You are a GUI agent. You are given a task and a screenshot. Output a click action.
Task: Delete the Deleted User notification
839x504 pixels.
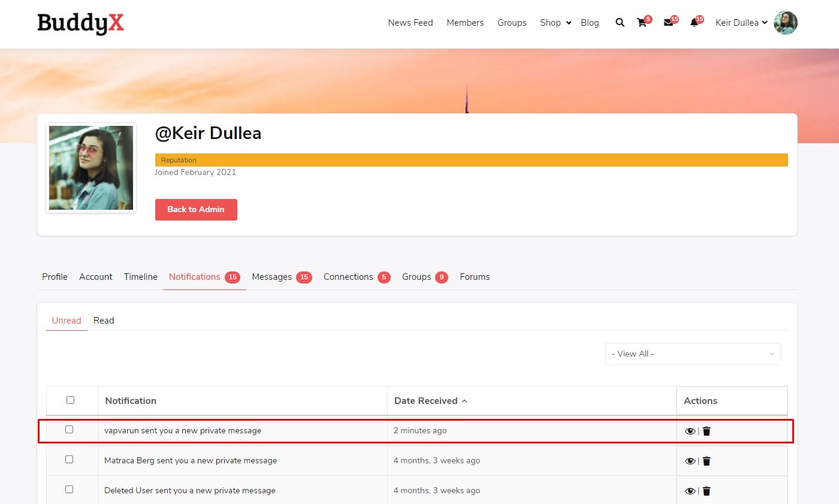click(x=707, y=491)
